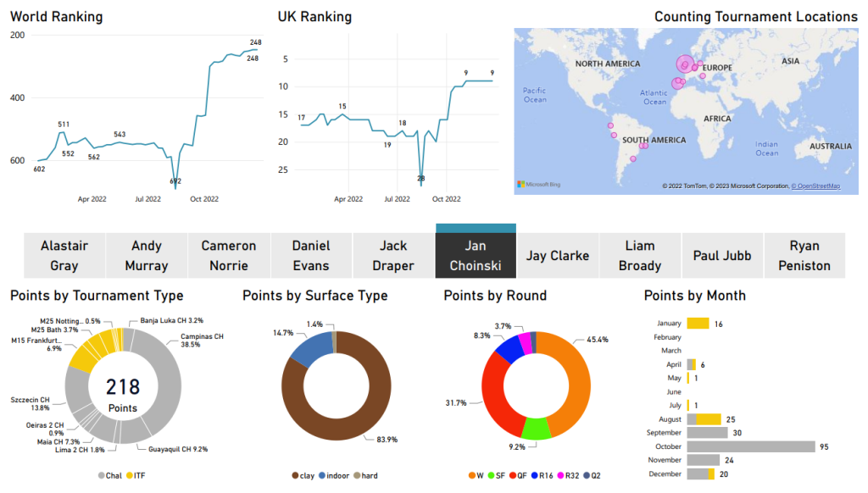
Task: Click the October bar in Points by Month
Action: click(750, 446)
